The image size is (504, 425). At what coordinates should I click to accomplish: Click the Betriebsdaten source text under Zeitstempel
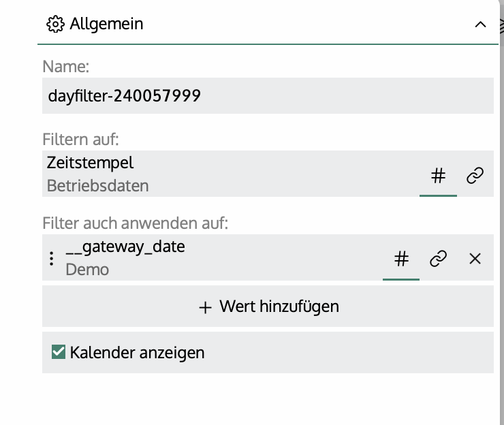pyautogui.click(x=97, y=185)
